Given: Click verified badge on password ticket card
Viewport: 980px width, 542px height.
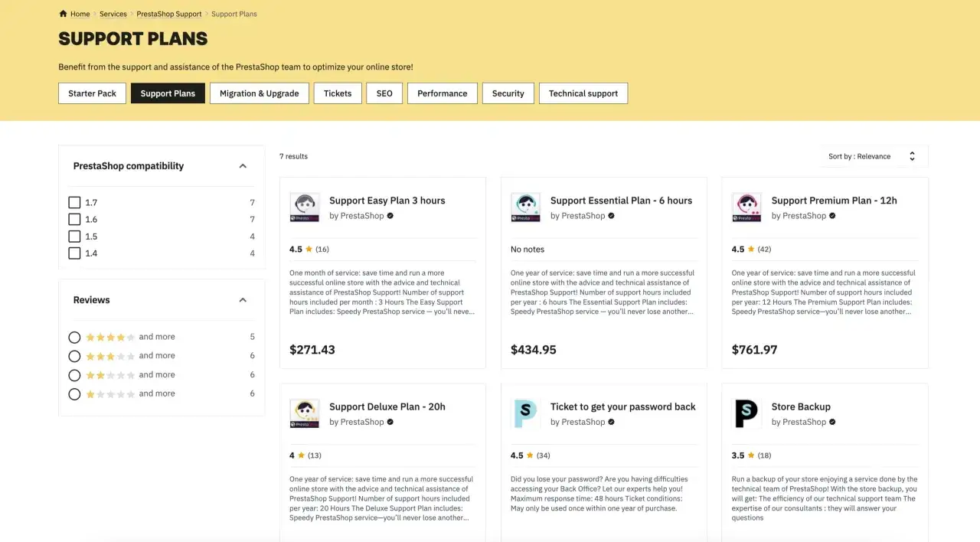Looking at the screenshot, I should [611, 422].
